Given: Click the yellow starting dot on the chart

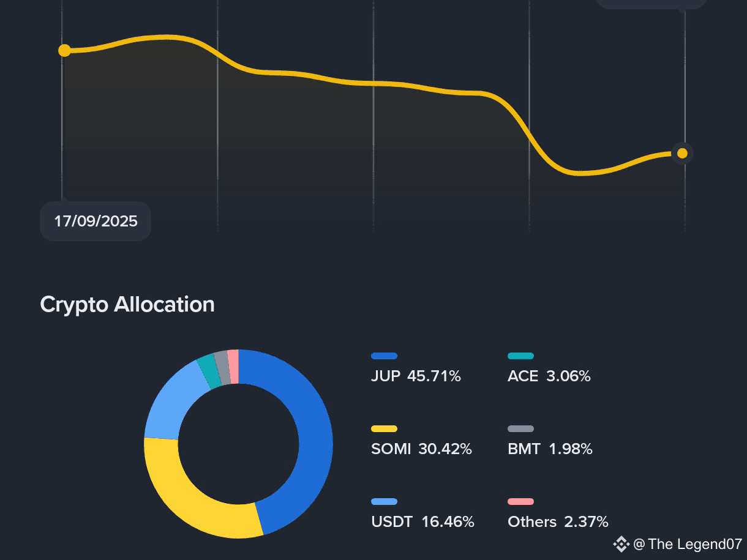Looking at the screenshot, I should coord(64,50).
